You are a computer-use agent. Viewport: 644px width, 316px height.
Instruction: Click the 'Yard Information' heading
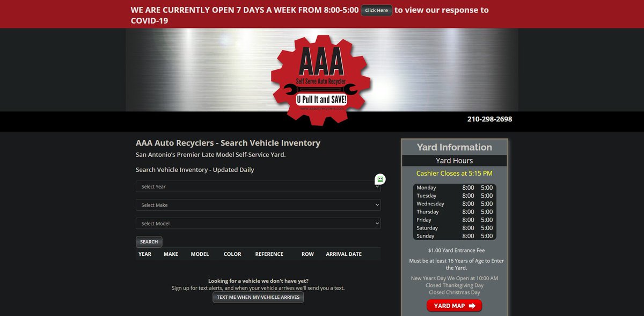tap(454, 147)
